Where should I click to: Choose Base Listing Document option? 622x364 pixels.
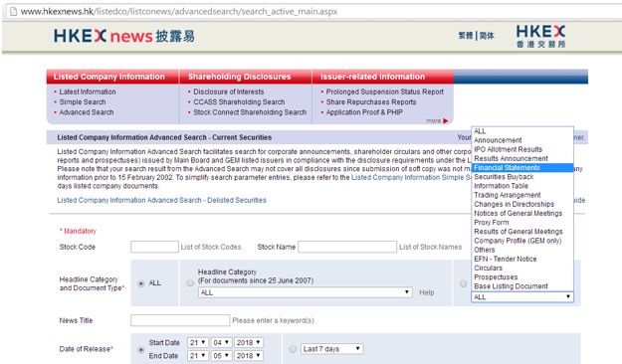tap(522, 286)
